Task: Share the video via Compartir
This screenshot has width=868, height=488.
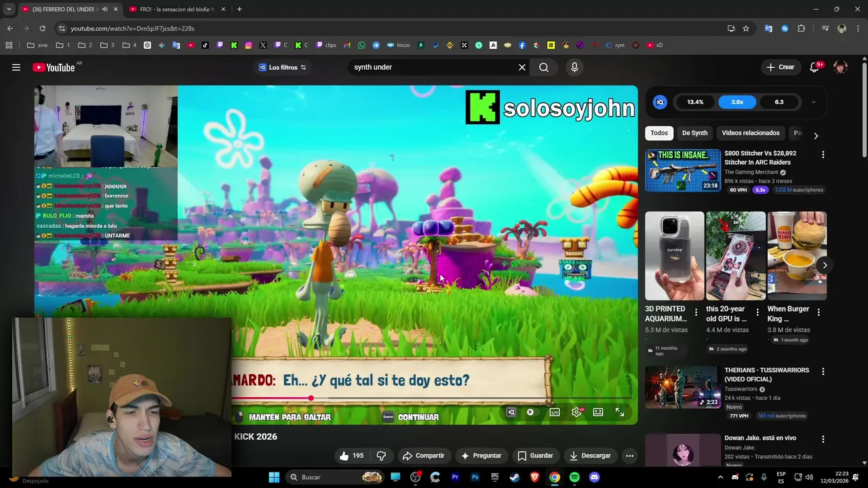Action: click(x=423, y=455)
